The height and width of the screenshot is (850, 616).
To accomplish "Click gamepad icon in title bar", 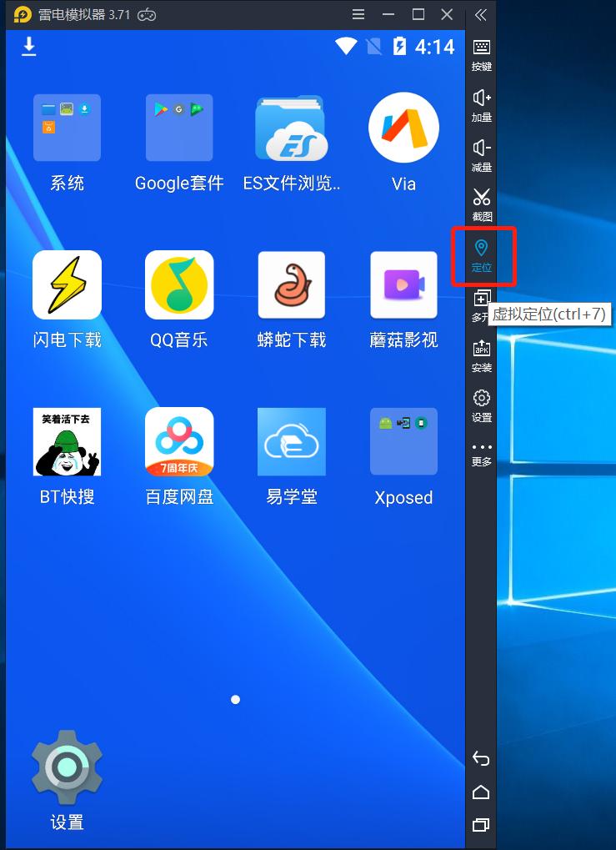I will [147, 15].
